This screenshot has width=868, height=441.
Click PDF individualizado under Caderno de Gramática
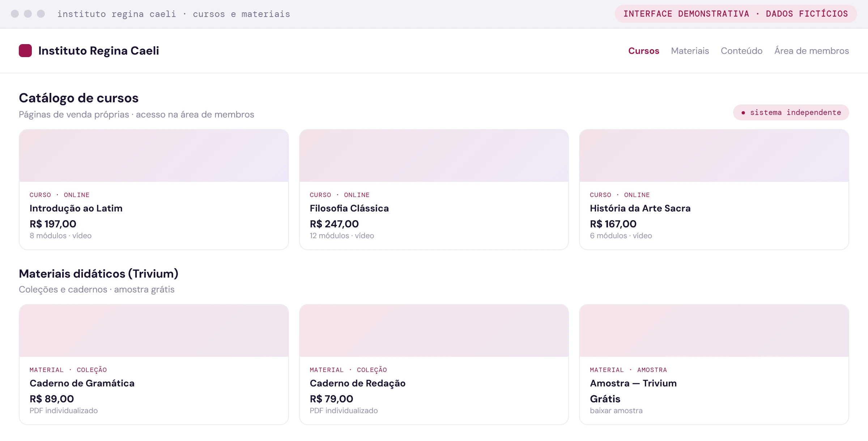[x=64, y=411]
